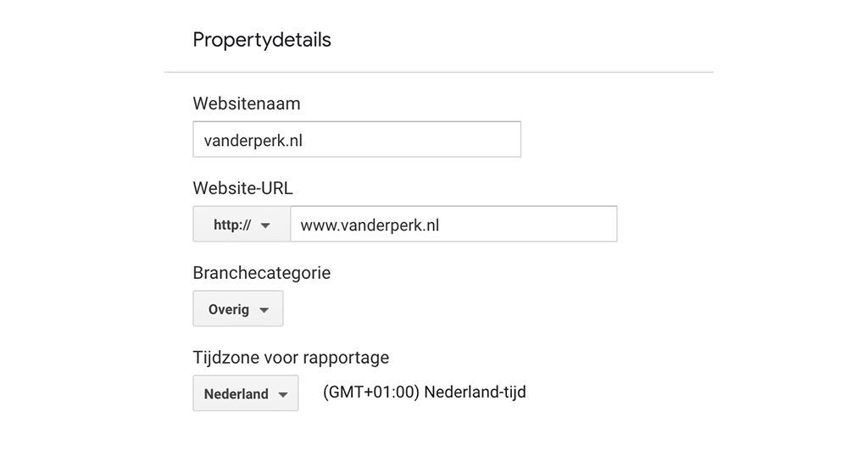Click the vanderperk.nl text in the Websitenaam field
This screenshot has width=868, height=451.
coord(253,141)
